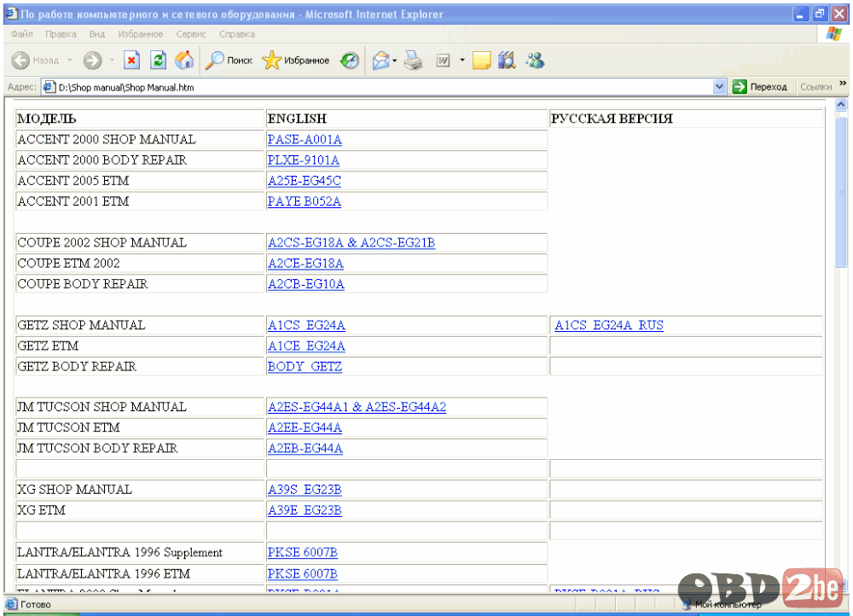Screen dimensions: 853x616
Task: Open the A39E_EG23B link
Action: [x=305, y=510]
